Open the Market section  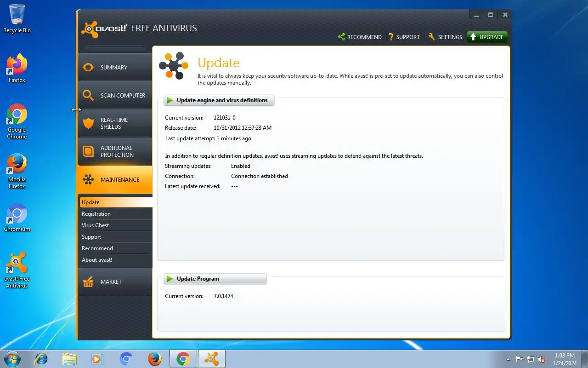click(x=115, y=282)
